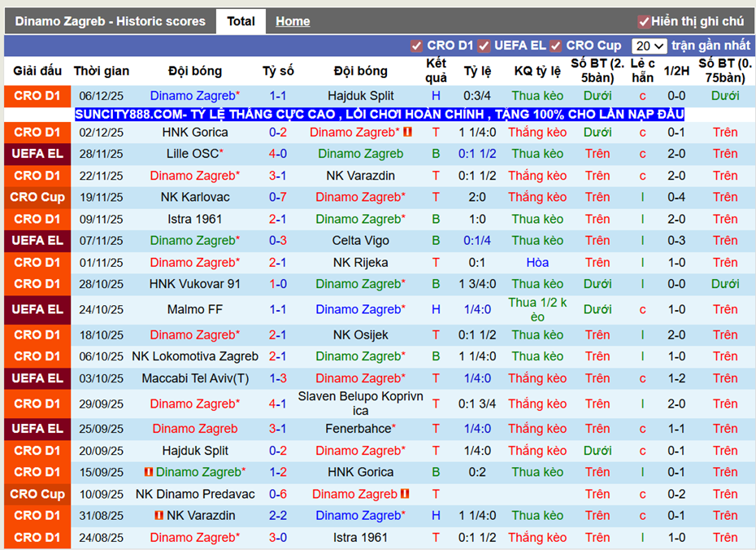Click the 'Dinamo Zagreb - Historic scores' title

(x=110, y=21)
